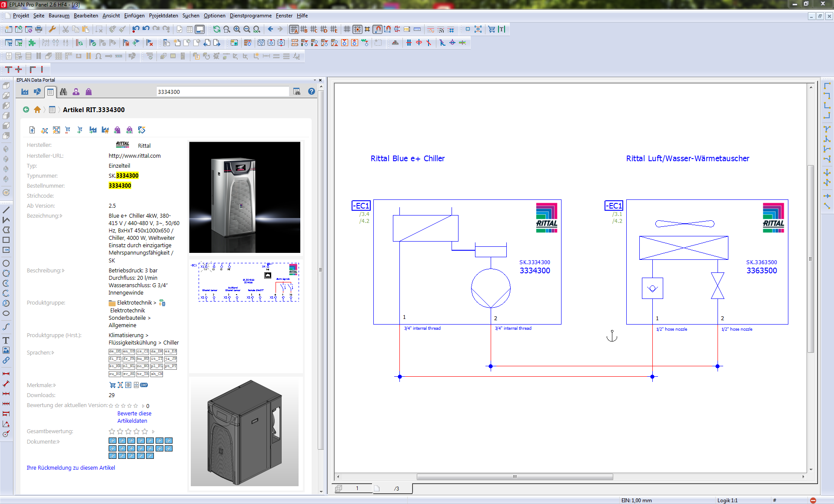Image resolution: width=834 pixels, height=504 pixels.
Task: Click the zoom in magnifier icon
Action: tap(237, 29)
